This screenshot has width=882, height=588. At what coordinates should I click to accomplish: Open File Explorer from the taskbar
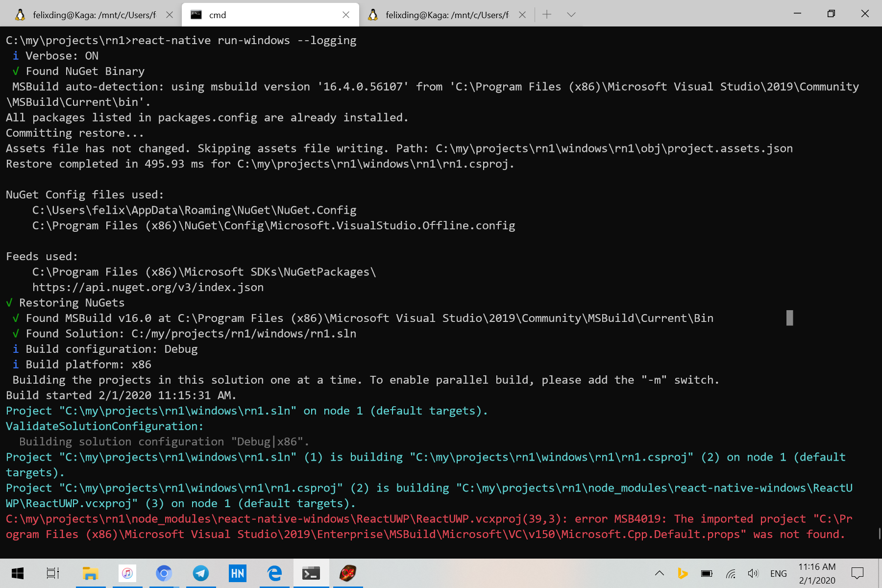pos(91,573)
